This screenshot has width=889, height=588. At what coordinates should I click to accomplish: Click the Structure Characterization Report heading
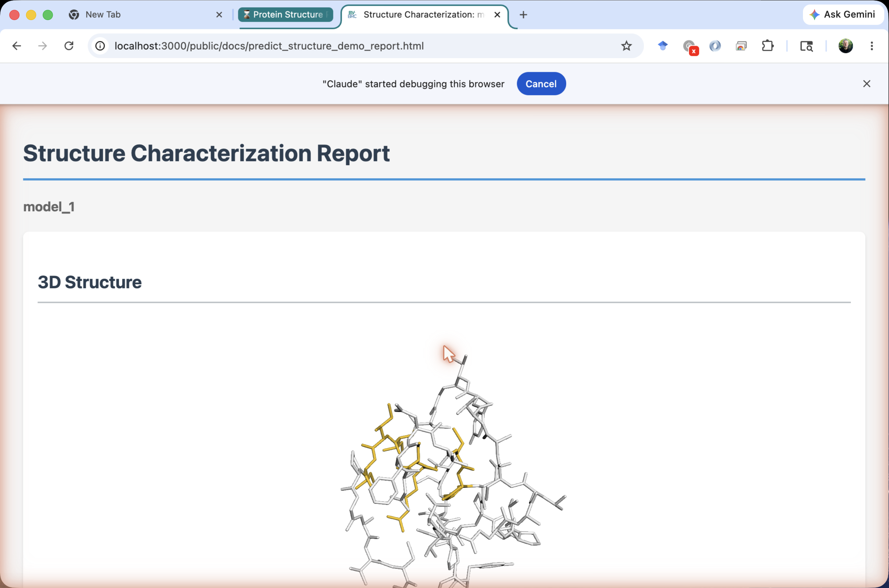tap(206, 153)
